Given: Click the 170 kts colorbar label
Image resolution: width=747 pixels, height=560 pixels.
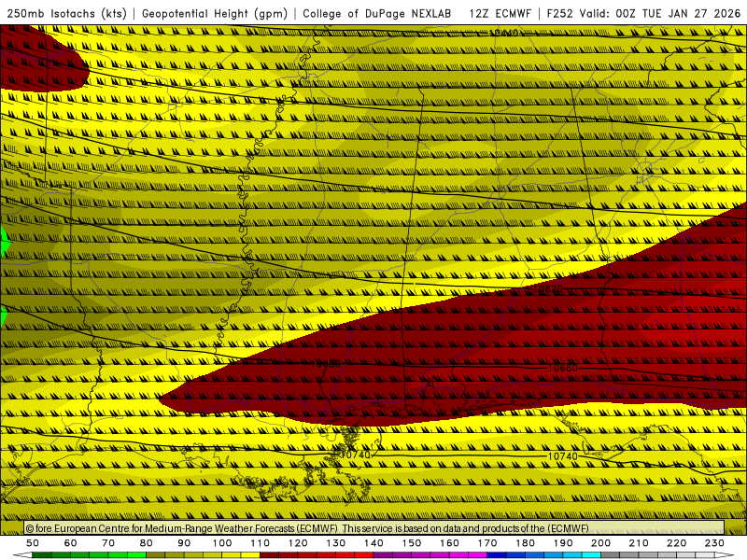Looking at the screenshot, I should coord(487,543).
